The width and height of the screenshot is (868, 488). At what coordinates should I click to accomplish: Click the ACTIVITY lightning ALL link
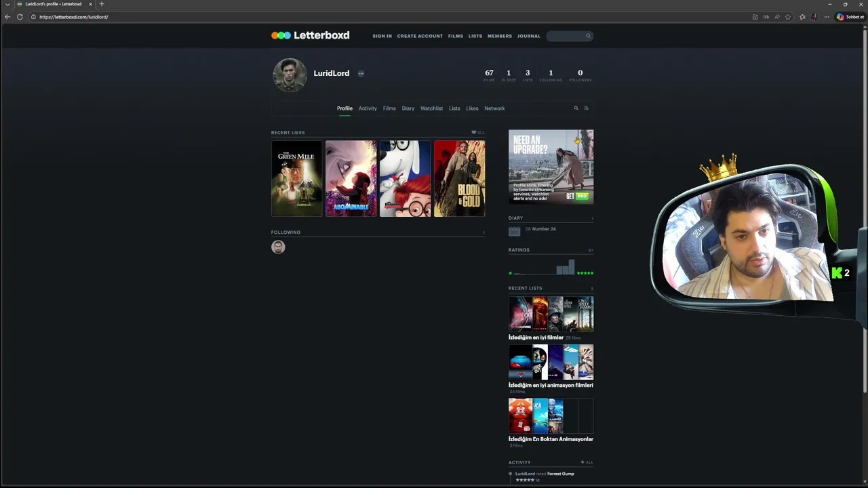tap(587, 463)
